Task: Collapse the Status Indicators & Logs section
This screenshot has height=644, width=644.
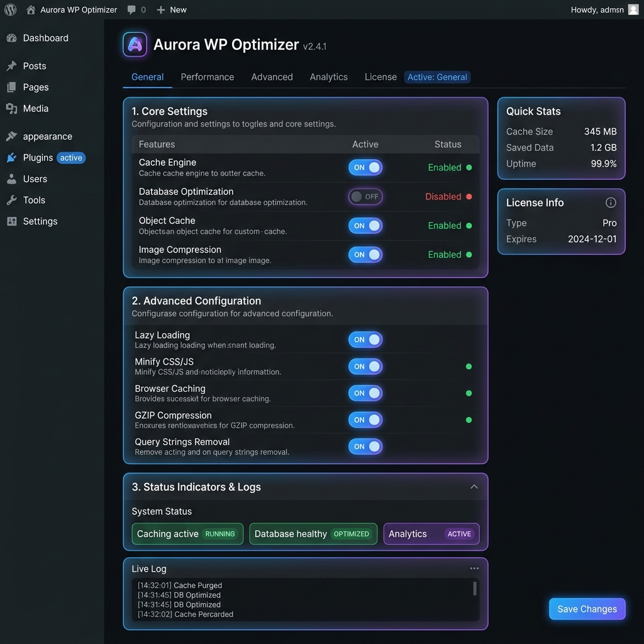Action: click(474, 487)
